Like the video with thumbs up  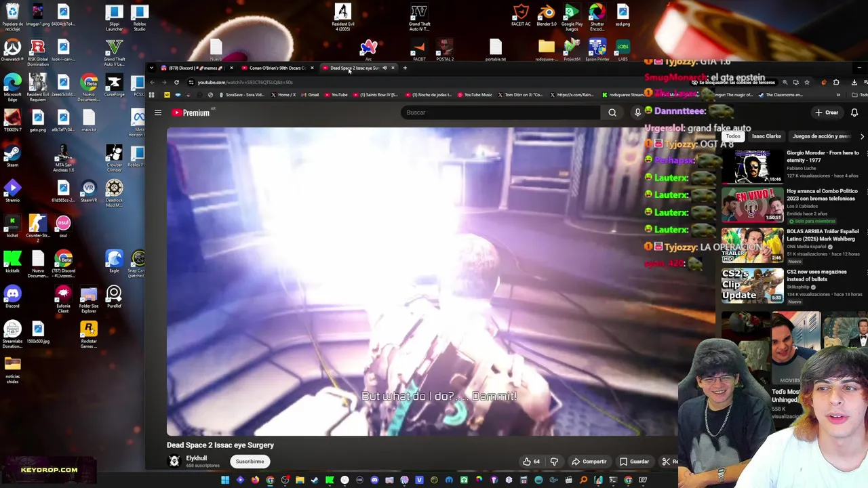point(531,462)
